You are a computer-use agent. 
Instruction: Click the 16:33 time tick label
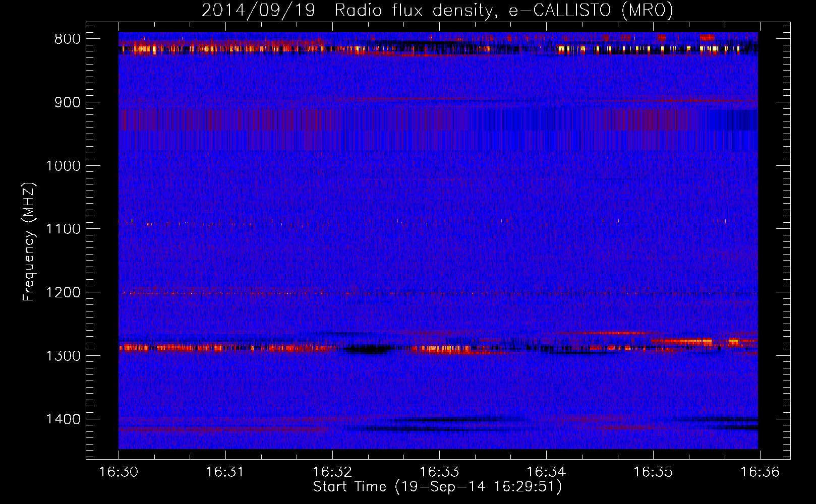click(439, 472)
